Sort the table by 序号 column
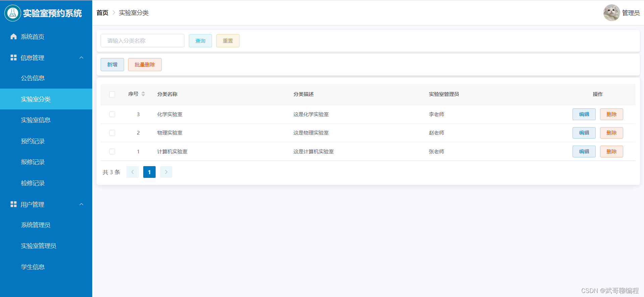 [143, 94]
